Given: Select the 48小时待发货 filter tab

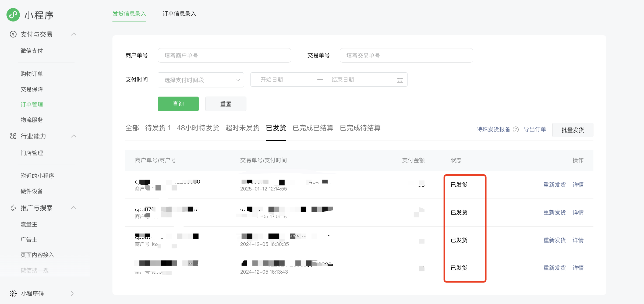Looking at the screenshot, I should [x=198, y=128].
